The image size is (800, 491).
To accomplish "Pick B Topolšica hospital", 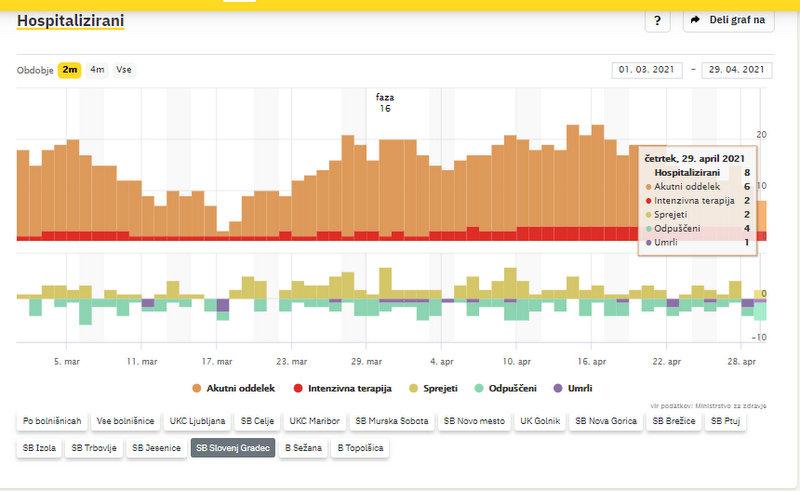I will [x=360, y=449].
